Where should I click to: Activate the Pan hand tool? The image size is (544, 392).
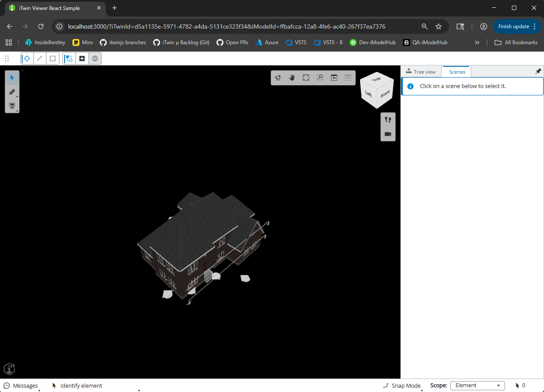tap(292, 78)
